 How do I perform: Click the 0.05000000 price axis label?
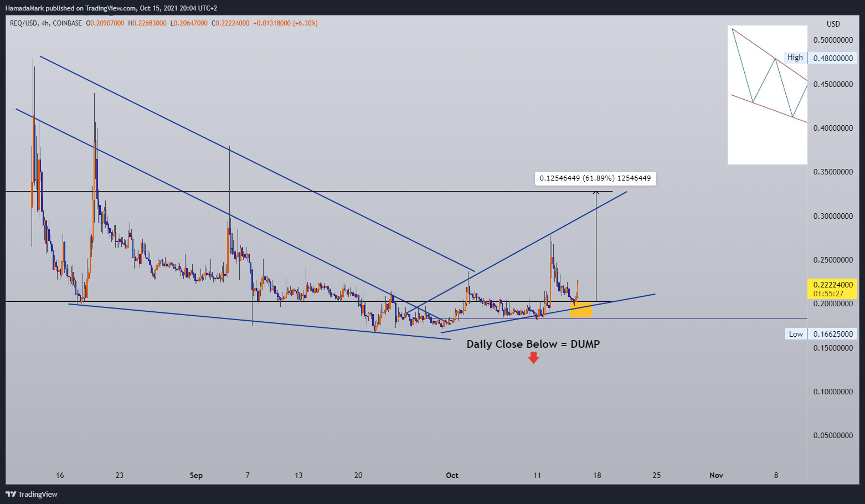point(833,435)
